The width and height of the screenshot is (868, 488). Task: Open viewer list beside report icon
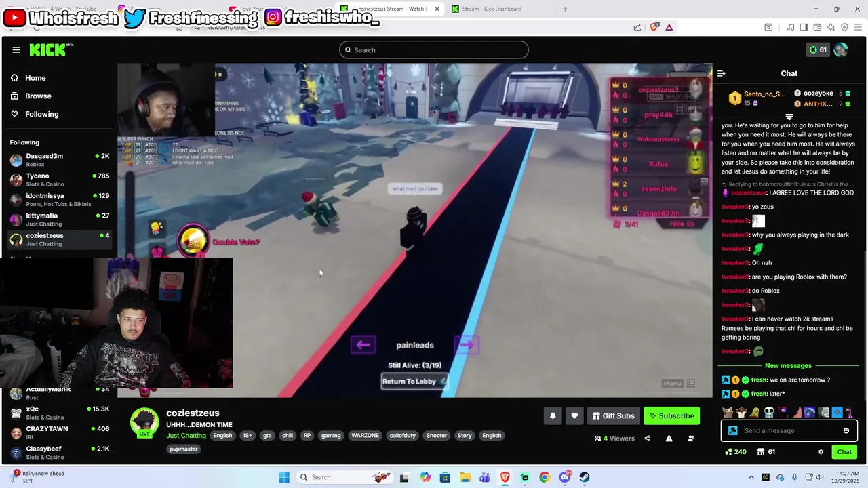(690, 439)
